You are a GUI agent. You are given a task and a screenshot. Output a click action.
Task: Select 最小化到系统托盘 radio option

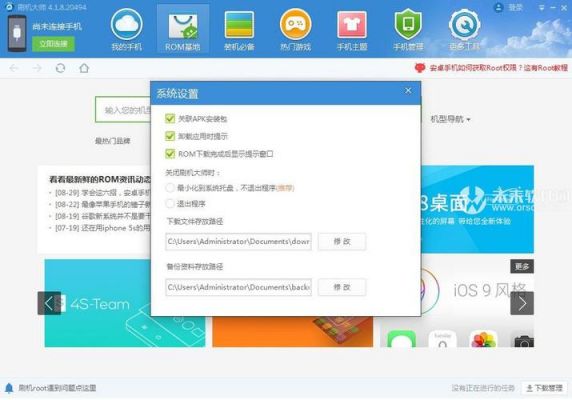click(x=170, y=188)
